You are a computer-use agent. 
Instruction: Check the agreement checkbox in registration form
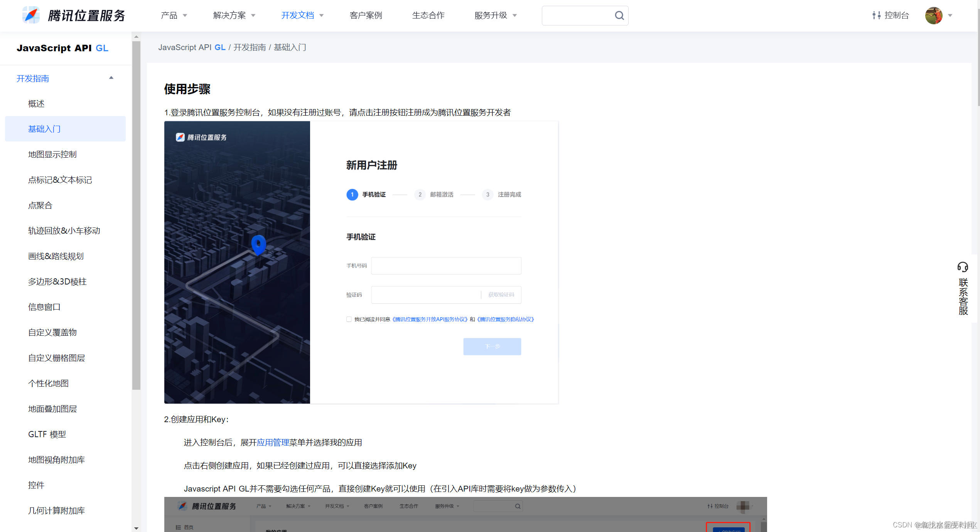[x=349, y=319]
